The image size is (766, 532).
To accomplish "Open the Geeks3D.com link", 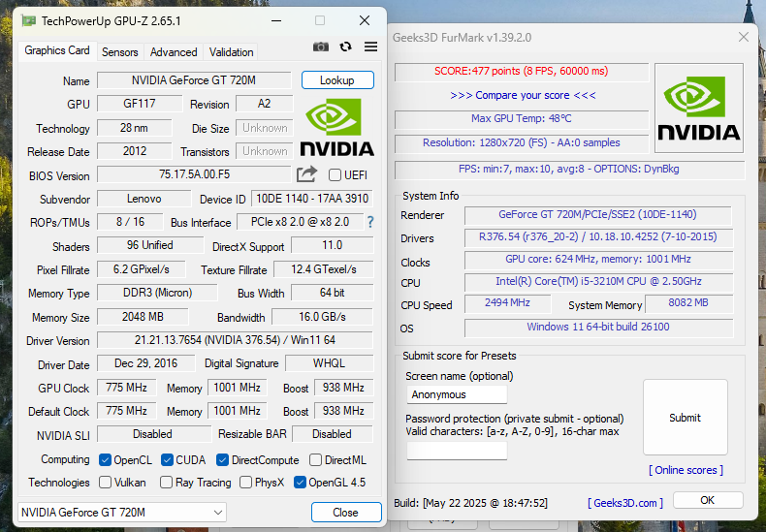I will coord(625,503).
